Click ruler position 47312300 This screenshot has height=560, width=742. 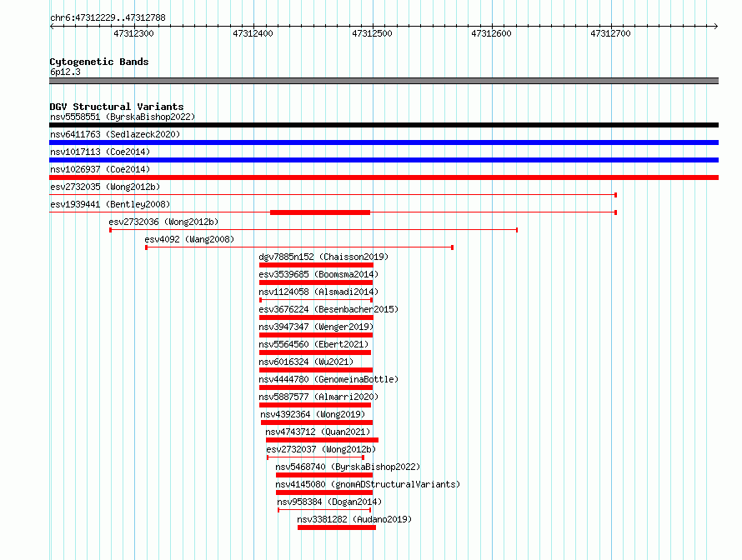click(134, 33)
